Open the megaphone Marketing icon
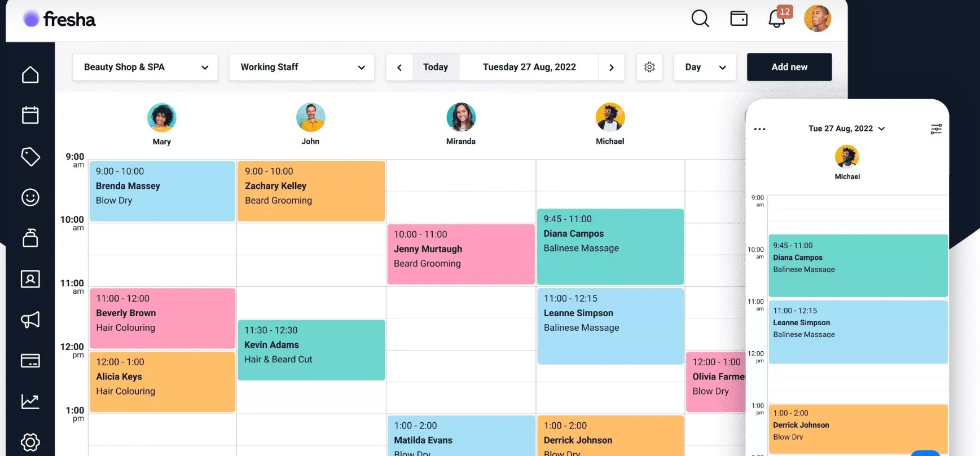 (30, 320)
